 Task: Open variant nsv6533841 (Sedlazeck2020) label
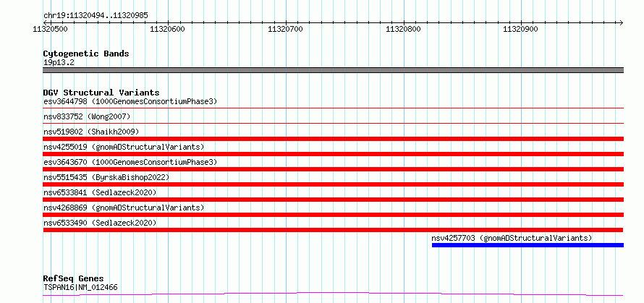[x=100, y=192]
